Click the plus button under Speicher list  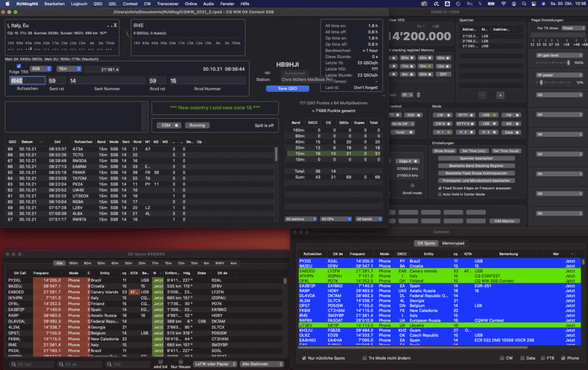500,95
